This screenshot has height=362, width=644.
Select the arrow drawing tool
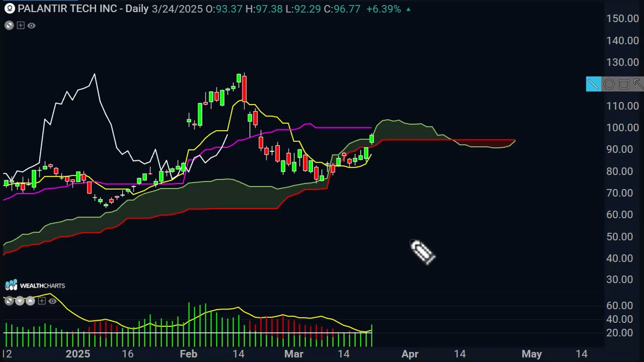pyautogui.click(x=638, y=84)
